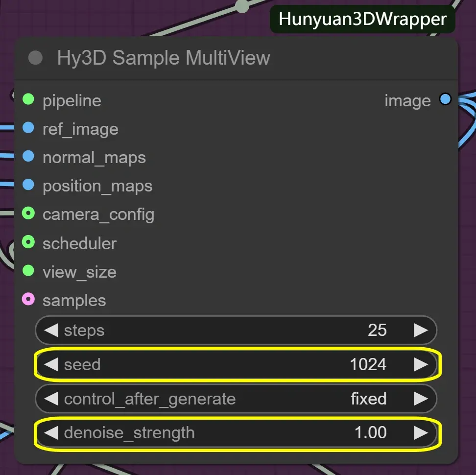Select the camera_config input dot
476x475 pixels.
28,213
